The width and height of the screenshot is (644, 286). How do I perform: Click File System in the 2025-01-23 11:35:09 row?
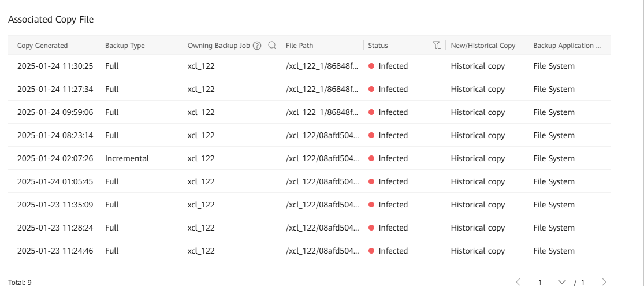[x=554, y=205]
